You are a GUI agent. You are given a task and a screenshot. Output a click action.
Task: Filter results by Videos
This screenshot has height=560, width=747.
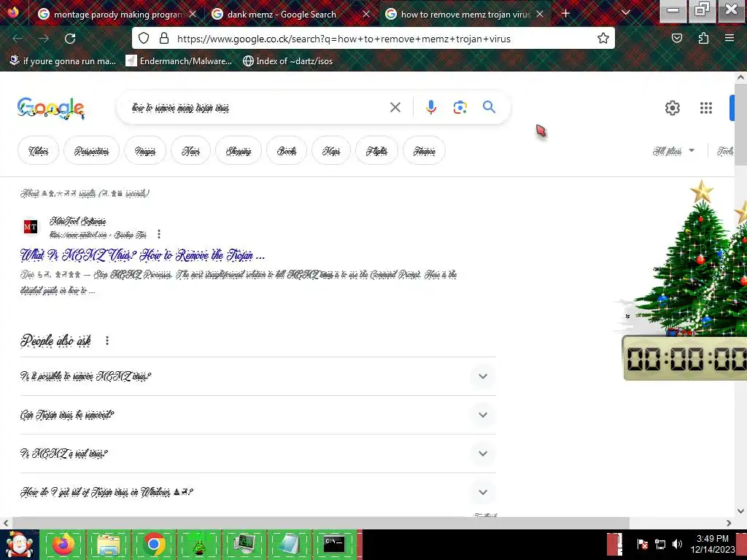click(x=38, y=151)
